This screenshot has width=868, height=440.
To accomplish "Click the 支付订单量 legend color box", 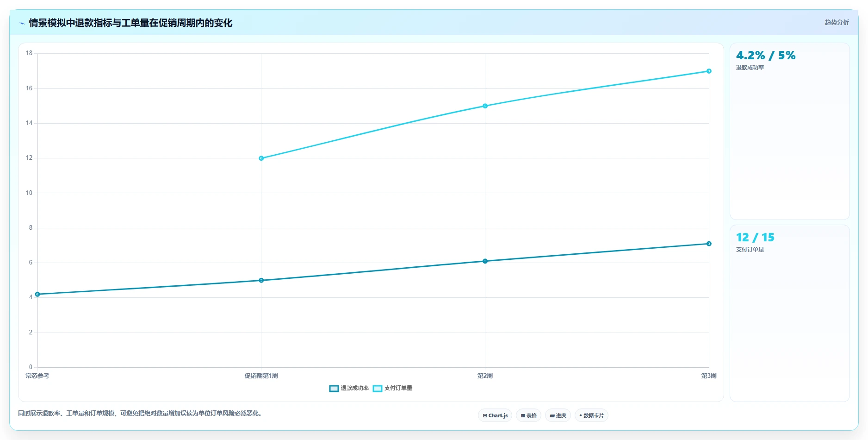I will pyautogui.click(x=378, y=388).
